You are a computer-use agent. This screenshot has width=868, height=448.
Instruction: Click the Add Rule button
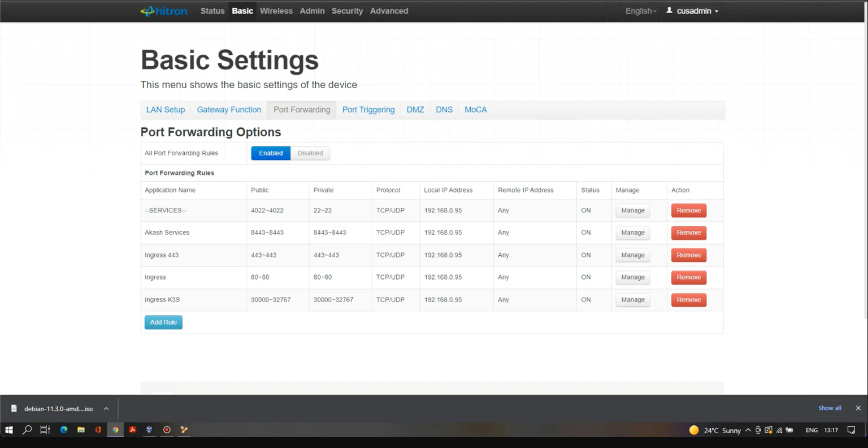[163, 322]
